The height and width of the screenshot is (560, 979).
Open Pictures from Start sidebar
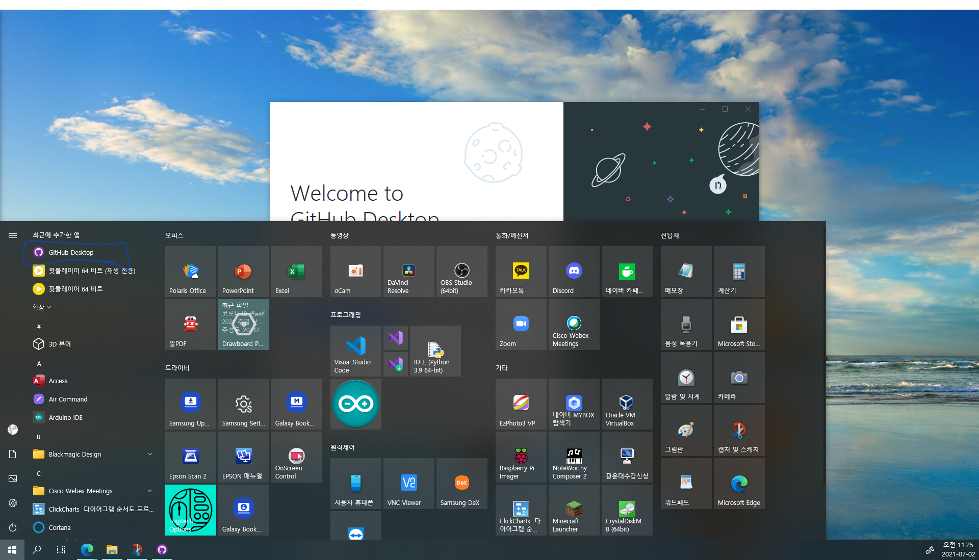point(13,478)
